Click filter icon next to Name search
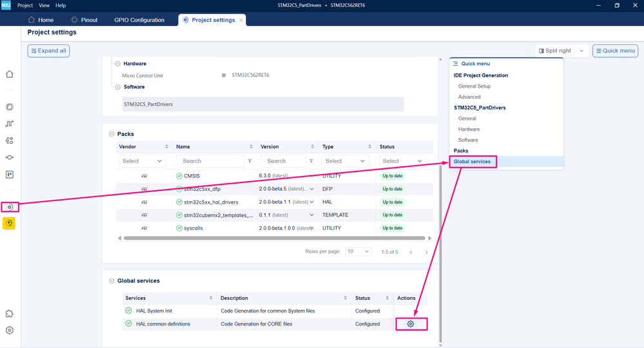 pos(249,161)
